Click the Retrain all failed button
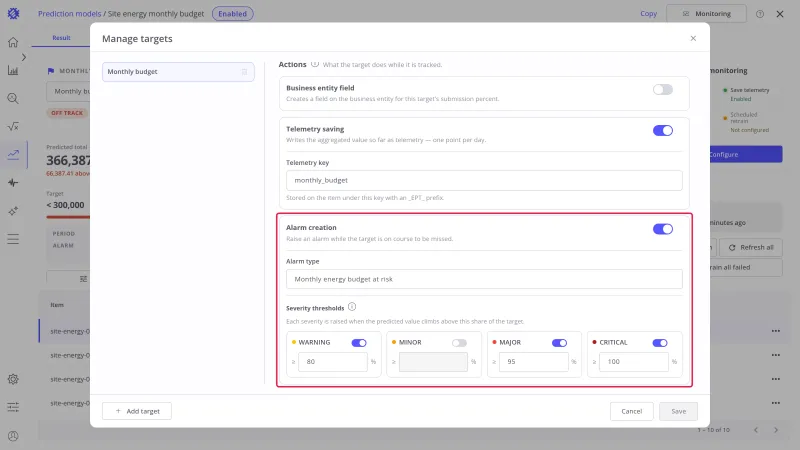 point(746,267)
